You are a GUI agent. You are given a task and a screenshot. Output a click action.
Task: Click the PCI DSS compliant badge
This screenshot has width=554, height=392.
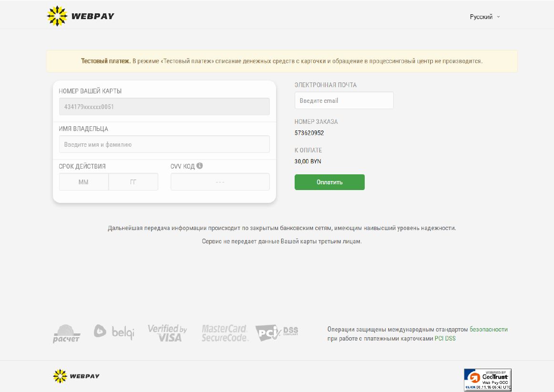click(277, 333)
